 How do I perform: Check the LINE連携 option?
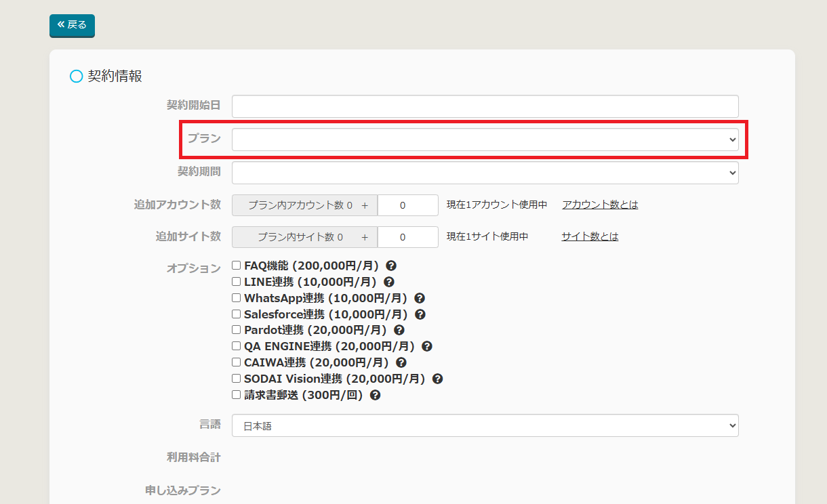click(x=237, y=282)
